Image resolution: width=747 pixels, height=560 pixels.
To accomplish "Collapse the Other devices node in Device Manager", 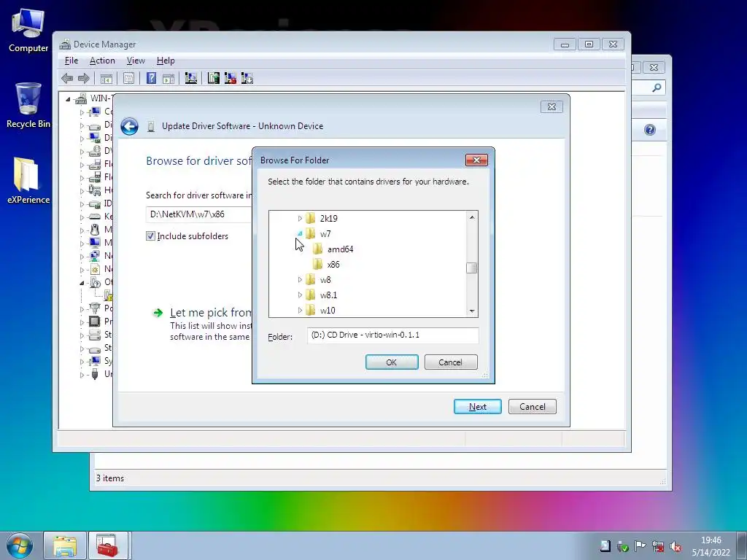I will pos(82,283).
